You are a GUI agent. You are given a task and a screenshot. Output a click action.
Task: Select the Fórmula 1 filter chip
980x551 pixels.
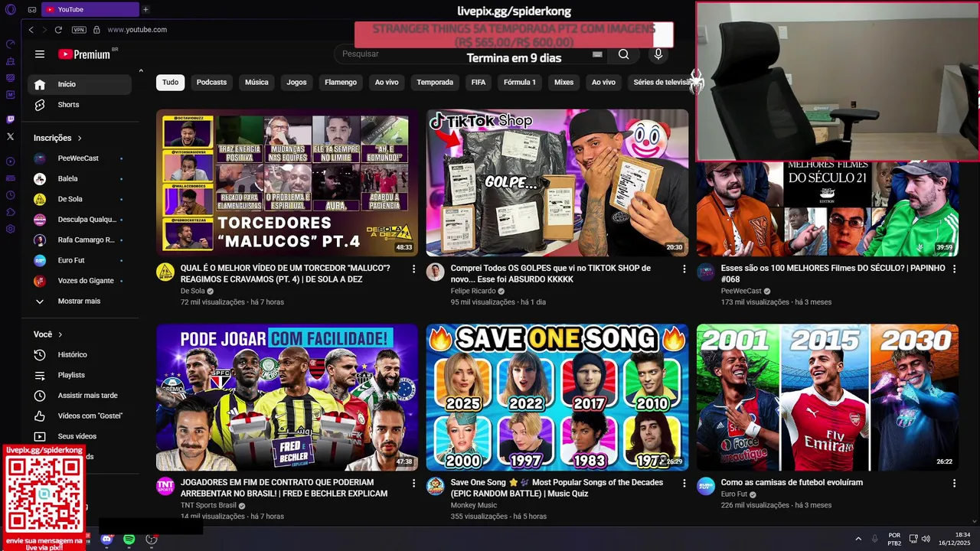pos(519,83)
